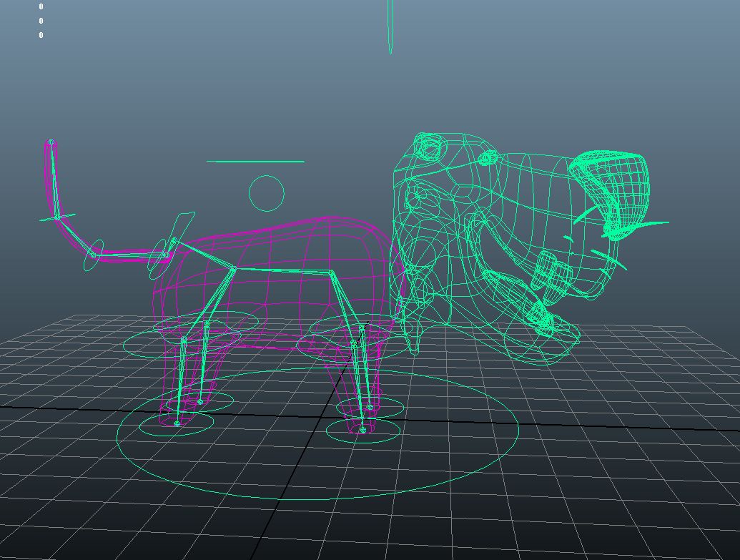
Task: Click the far front foot circle control
Action: pos(397,408)
